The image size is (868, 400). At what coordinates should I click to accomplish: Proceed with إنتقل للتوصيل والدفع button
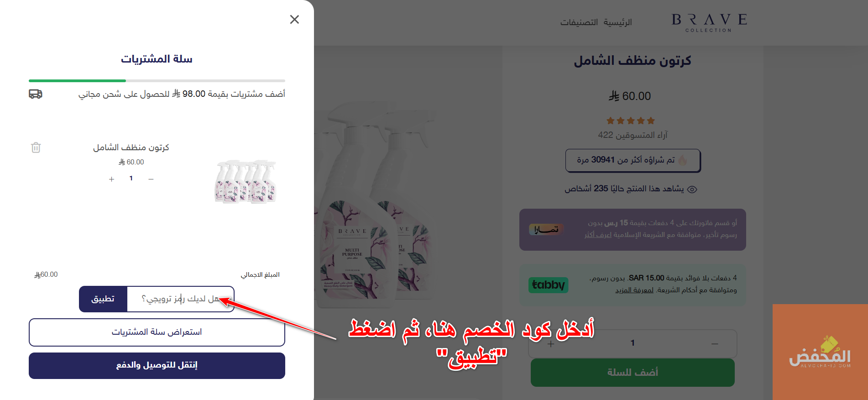(157, 365)
